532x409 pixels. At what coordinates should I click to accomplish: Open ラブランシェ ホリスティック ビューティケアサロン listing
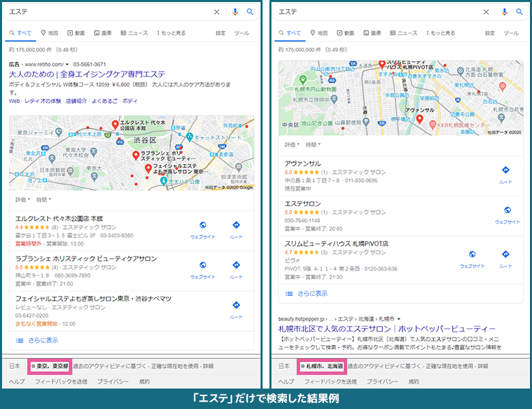86,259
